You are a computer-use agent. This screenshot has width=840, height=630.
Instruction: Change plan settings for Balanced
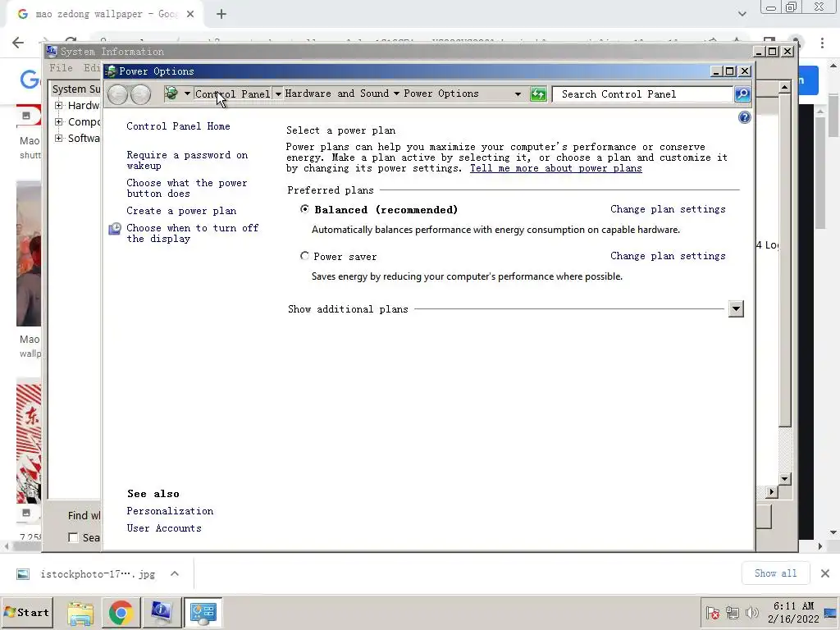(x=668, y=209)
